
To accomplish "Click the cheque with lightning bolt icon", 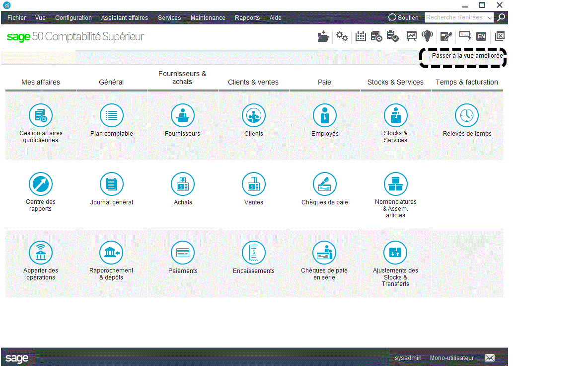I will [465, 36].
